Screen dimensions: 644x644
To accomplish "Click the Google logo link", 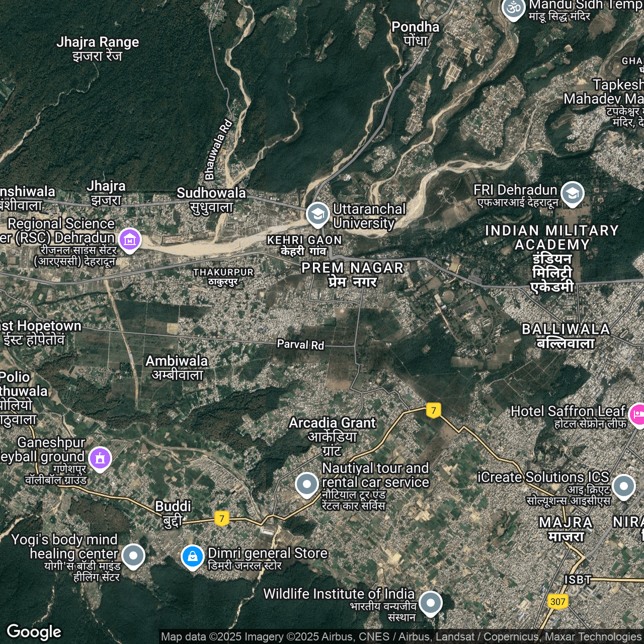I will pos(34,632).
